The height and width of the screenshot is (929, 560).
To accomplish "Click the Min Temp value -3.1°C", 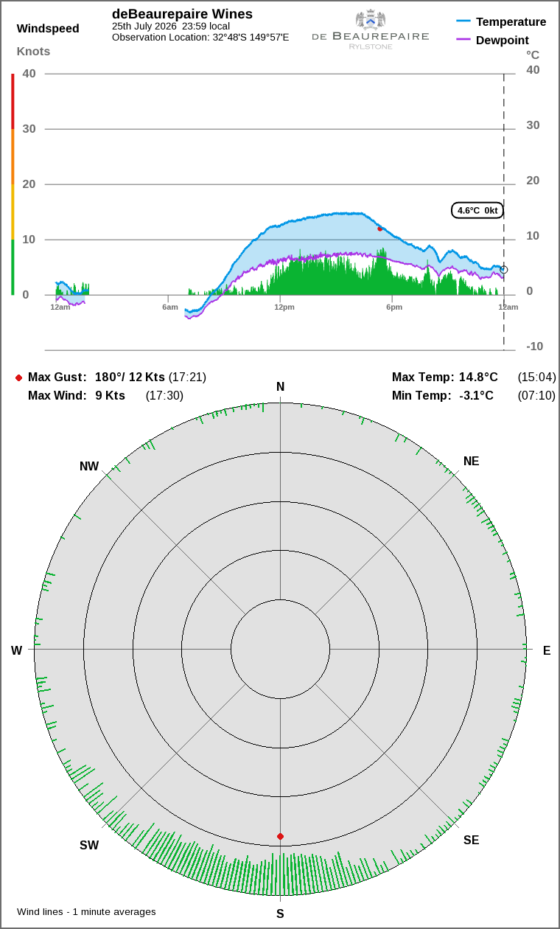I will [476, 395].
